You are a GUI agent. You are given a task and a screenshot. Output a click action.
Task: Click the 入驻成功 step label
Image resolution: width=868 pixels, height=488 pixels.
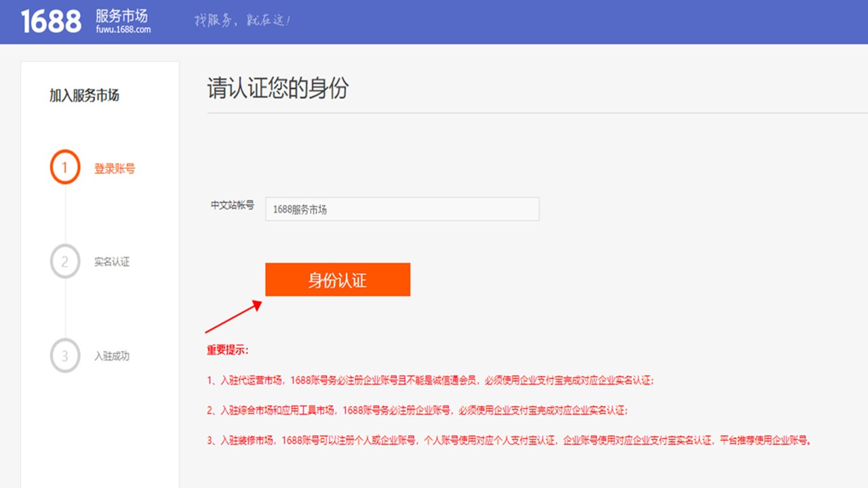pos(112,356)
